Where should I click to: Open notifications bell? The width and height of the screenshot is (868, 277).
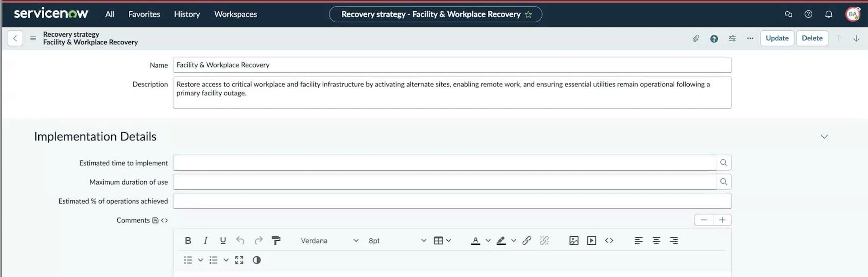(829, 14)
